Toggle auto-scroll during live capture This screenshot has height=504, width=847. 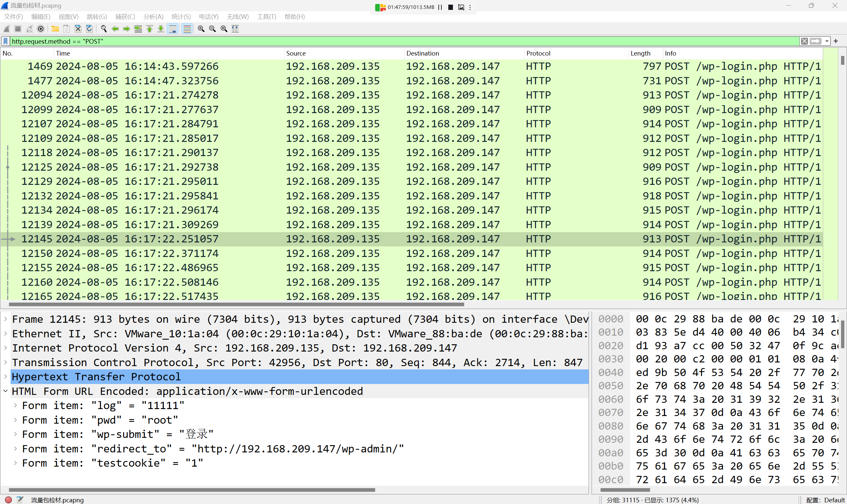(x=173, y=29)
